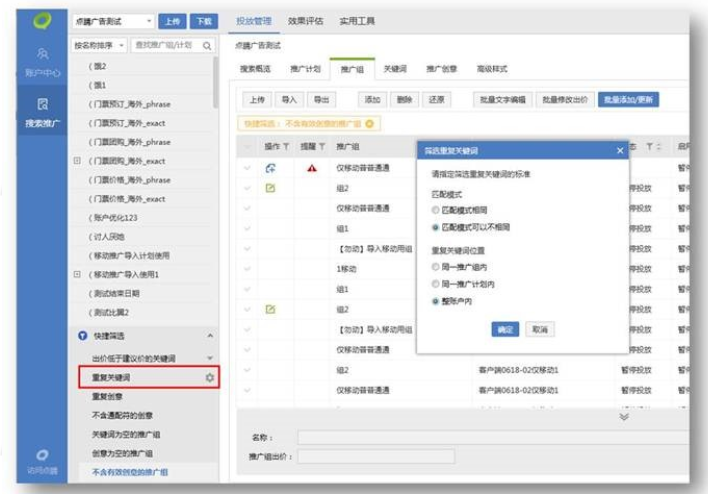This screenshot has width=708, height=494.
Task: Switch to the 效果评估 top tab
Action: coord(306,21)
